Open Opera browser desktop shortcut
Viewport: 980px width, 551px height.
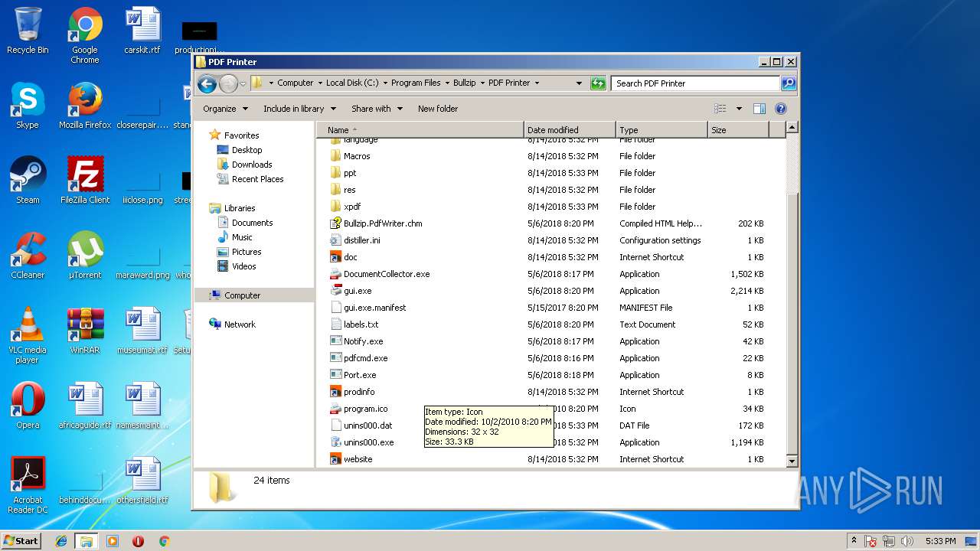28,406
